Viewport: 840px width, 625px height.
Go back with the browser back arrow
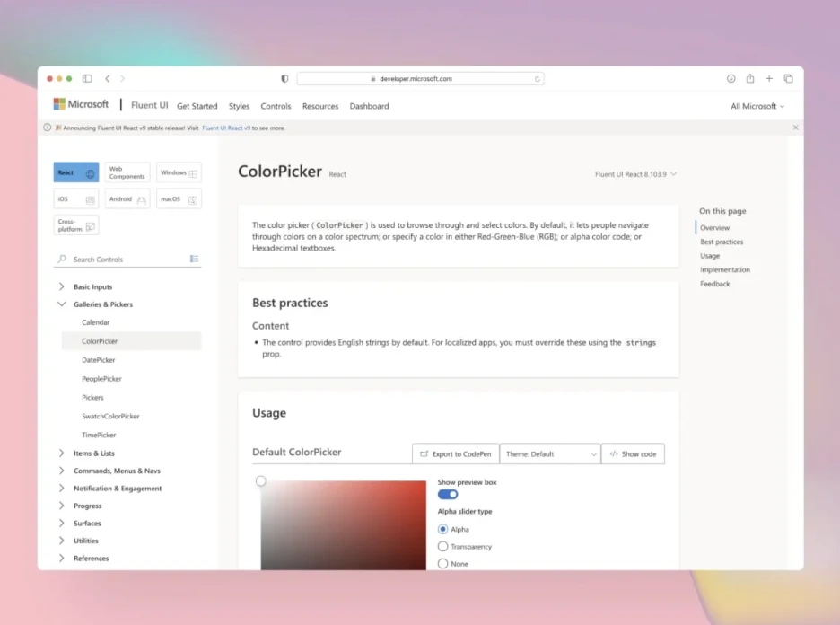[x=108, y=78]
